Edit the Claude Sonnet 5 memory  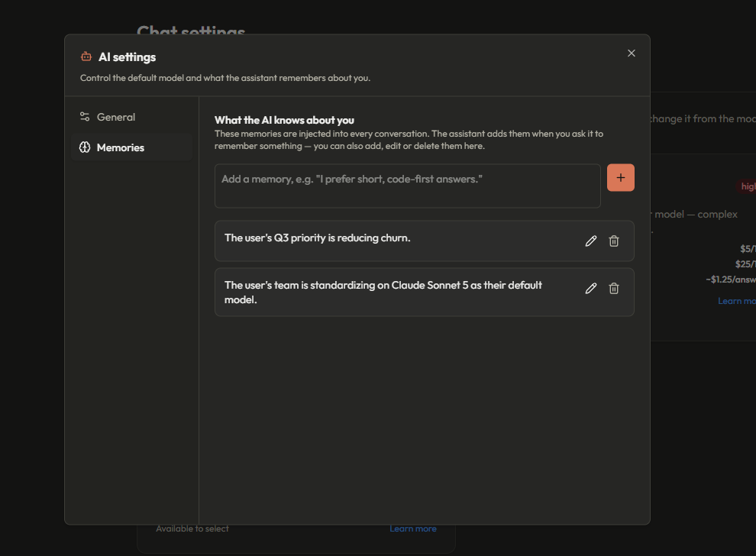[x=590, y=289]
